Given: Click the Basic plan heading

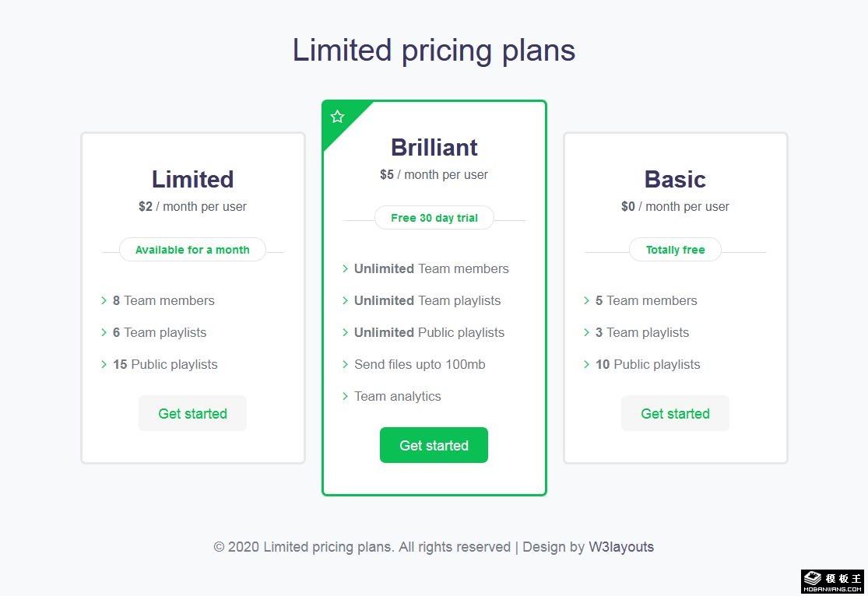Looking at the screenshot, I should (x=675, y=179).
